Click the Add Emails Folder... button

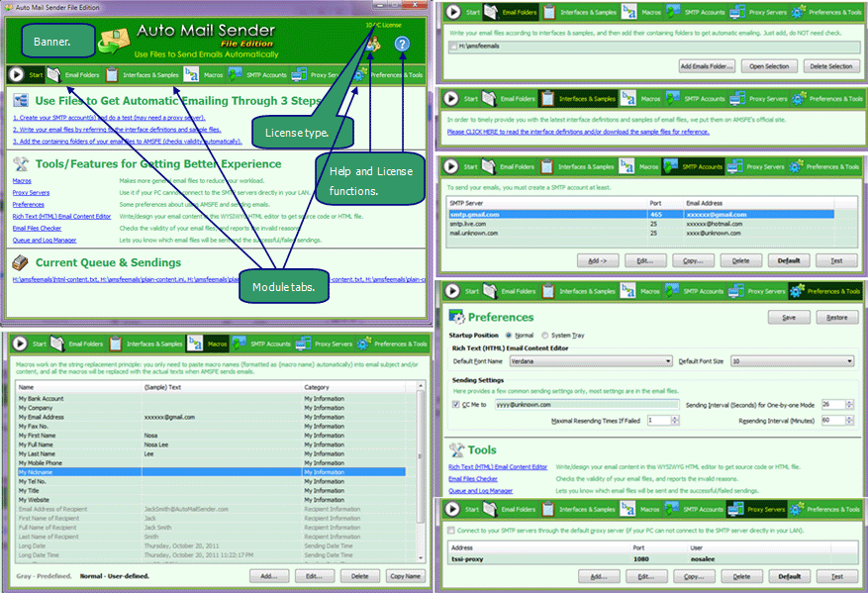pyautogui.click(x=707, y=66)
